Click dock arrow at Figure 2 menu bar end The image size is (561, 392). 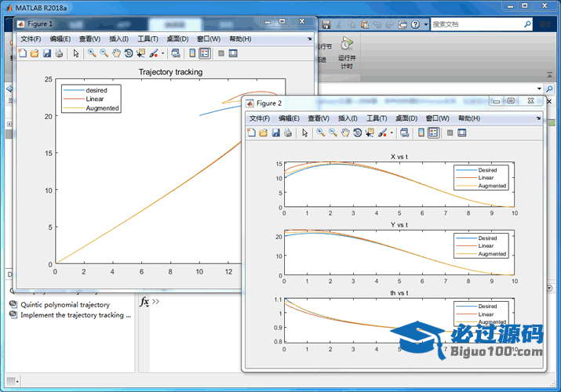538,118
